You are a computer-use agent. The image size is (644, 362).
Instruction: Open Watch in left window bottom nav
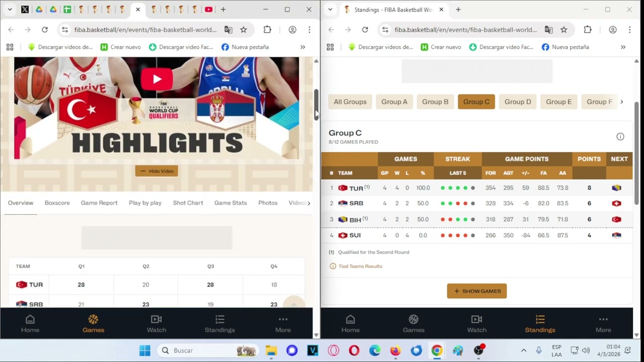[156, 324]
